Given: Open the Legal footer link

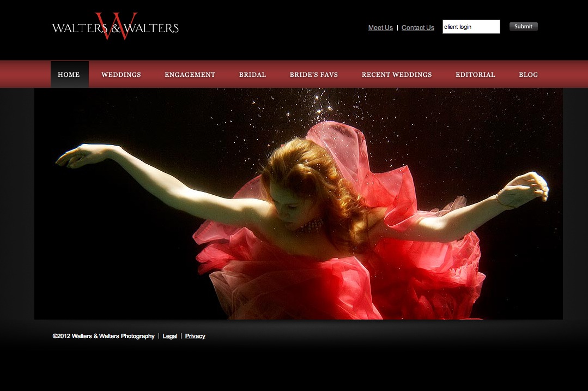Looking at the screenshot, I should click(x=170, y=336).
